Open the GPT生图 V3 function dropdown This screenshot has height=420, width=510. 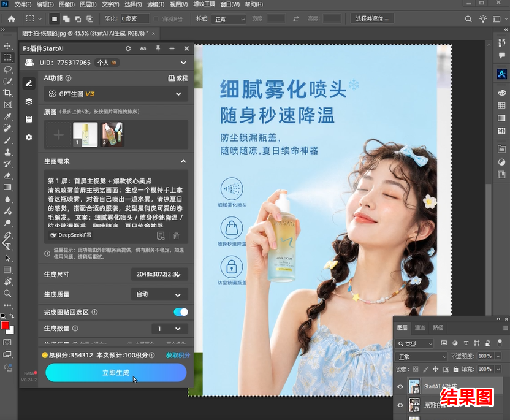coord(116,94)
